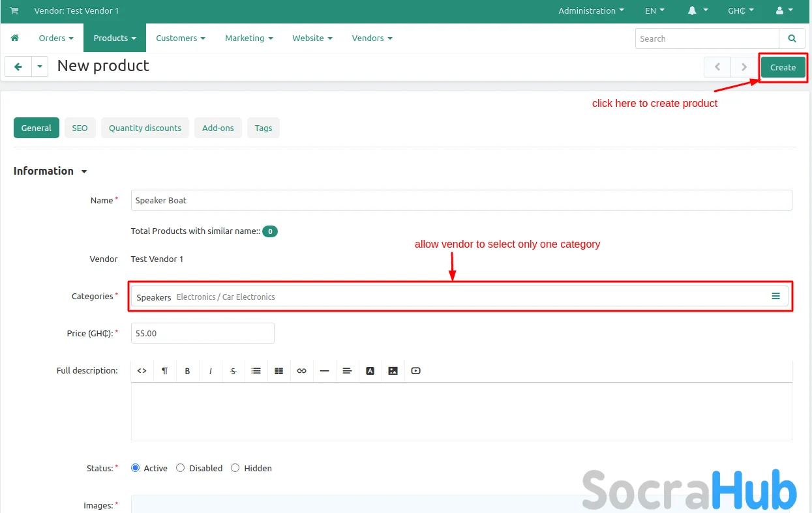Switch to the Add-ons tab
This screenshot has height=513, width=812.
[x=218, y=128]
